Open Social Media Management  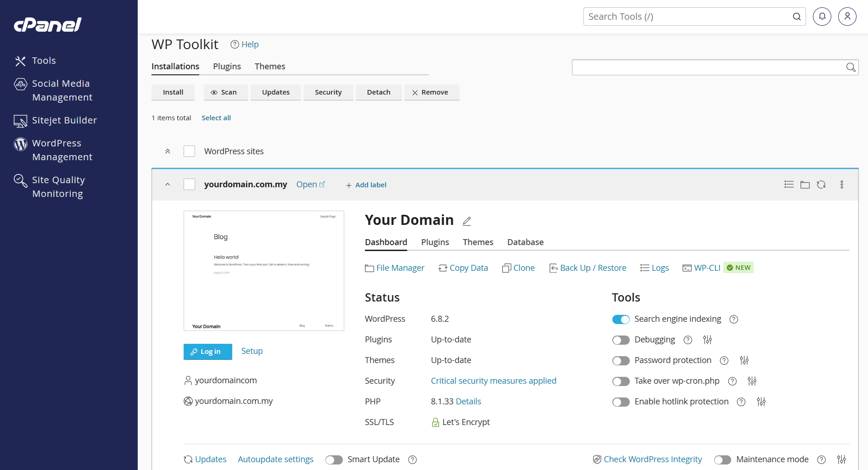(x=53, y=90)
